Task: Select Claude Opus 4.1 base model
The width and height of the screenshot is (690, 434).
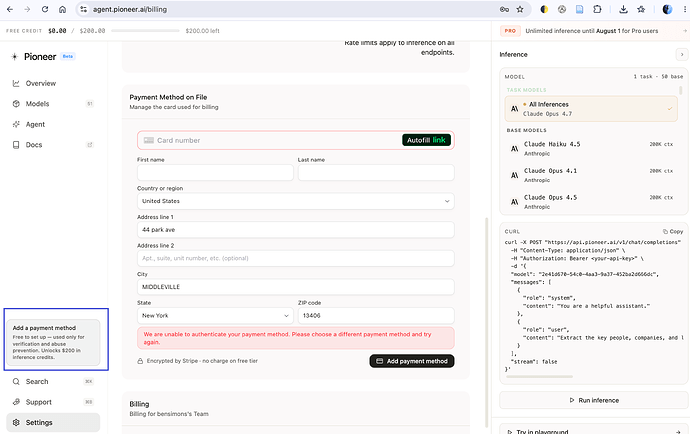Action: [x=591, y=175]
